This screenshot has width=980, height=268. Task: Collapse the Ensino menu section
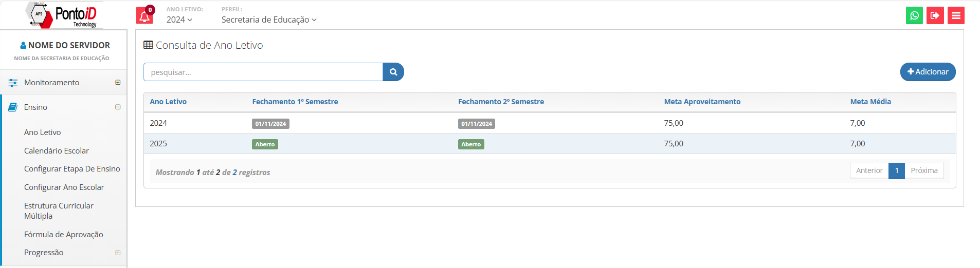tap(118, 107)
